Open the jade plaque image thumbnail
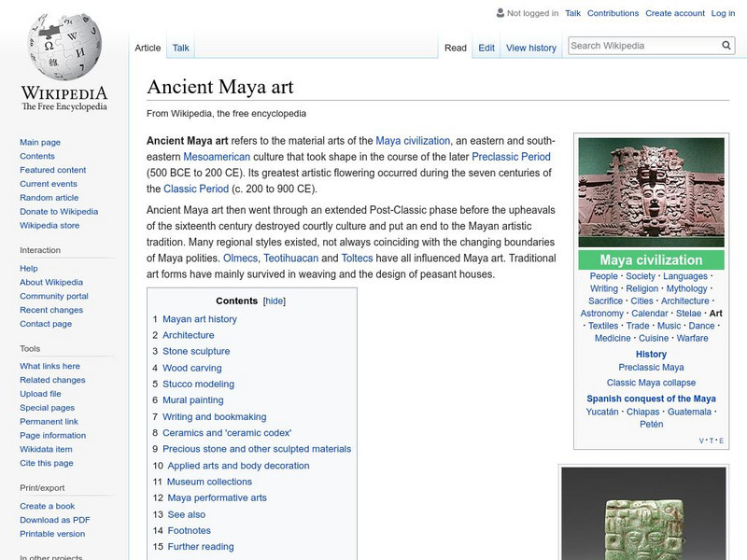The width and height of the screenshot is (747, 560). point(643,513)
